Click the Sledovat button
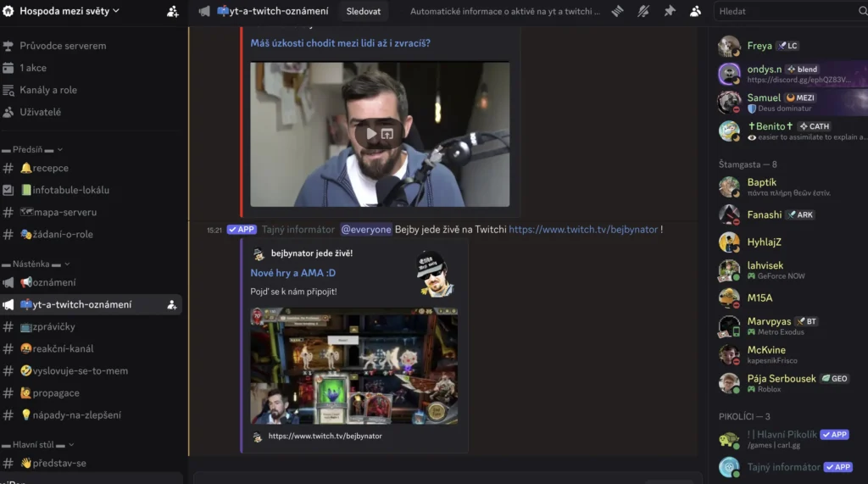Image resolution: width=868 pixels, height=484 pixels. pyautogui.click(x=363, y=11)
